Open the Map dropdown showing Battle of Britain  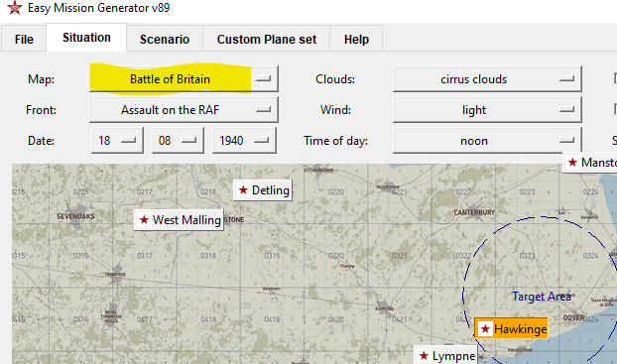coord(184,79)
